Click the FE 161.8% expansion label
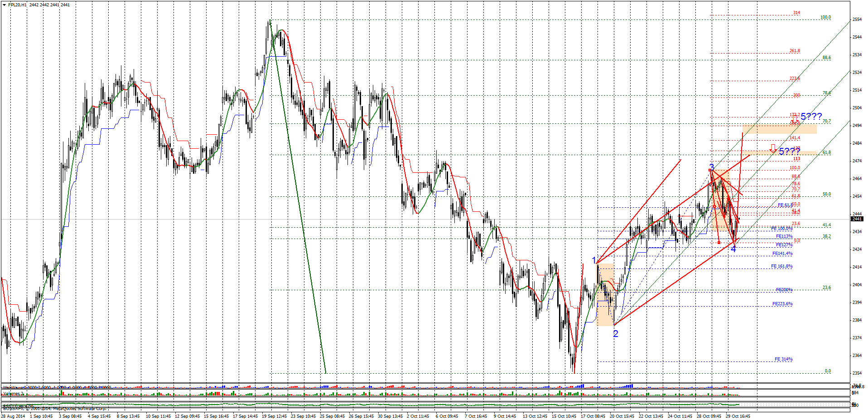Screen dimensions: 868x420 tap(782, 266)
